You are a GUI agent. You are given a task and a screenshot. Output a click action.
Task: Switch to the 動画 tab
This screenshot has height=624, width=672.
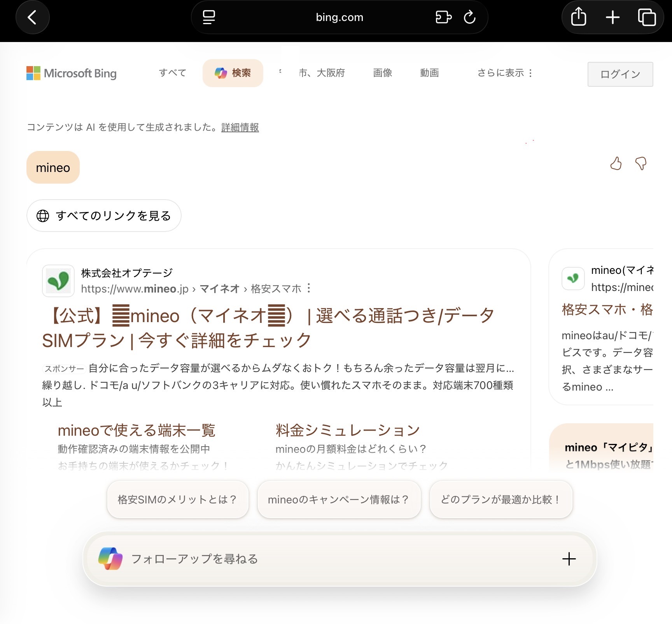(429, 73)
